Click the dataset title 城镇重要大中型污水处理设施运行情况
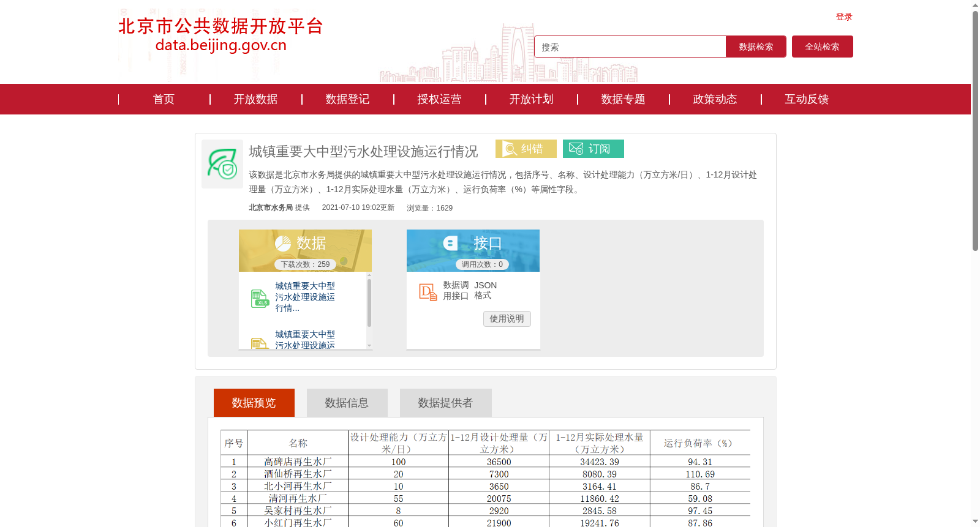Viewport: 980px width, 527px height. pos(363,151)
